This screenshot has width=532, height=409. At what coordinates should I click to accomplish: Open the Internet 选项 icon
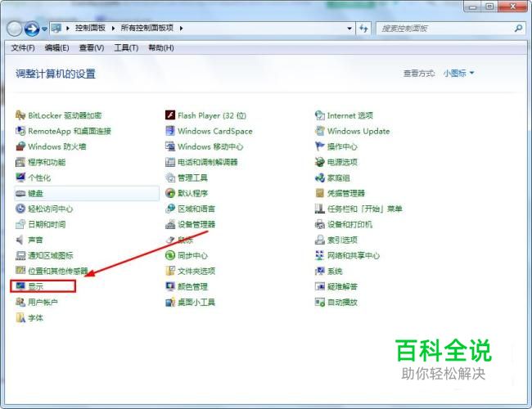319,115
